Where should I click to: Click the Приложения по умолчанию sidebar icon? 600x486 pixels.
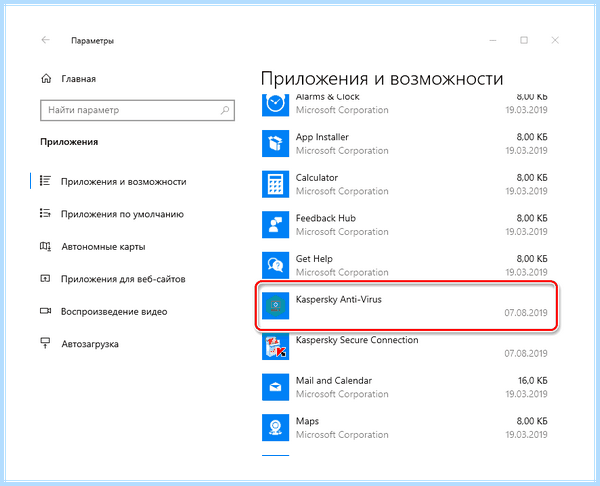[45, 213]
